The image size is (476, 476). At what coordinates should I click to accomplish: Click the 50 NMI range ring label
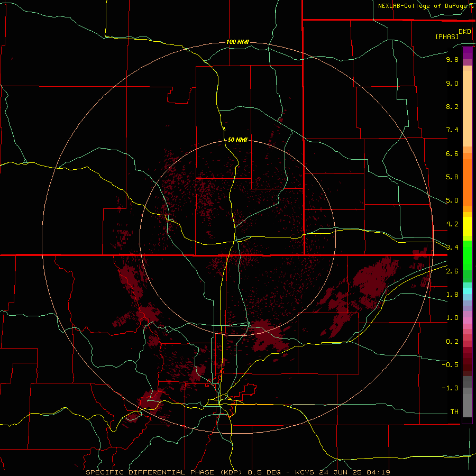(237, 140)
